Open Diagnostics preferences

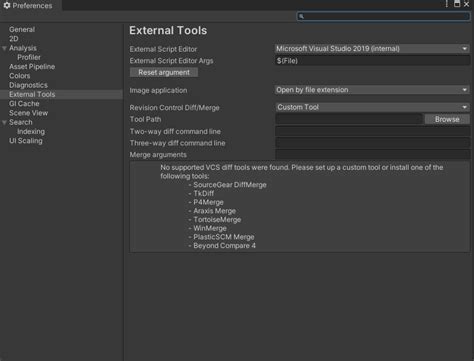(x=28, y=85)
